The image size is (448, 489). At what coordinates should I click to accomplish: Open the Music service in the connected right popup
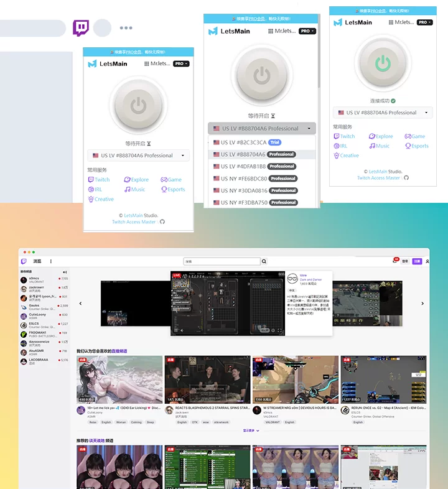(380, 146)
